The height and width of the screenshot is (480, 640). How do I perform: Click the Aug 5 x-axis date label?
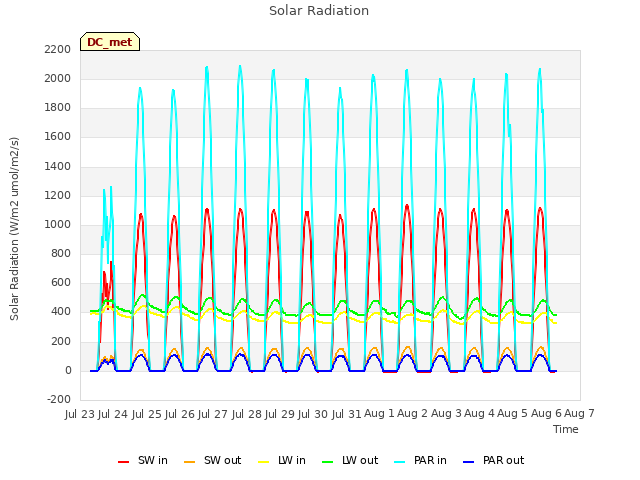tap(512, 414)
